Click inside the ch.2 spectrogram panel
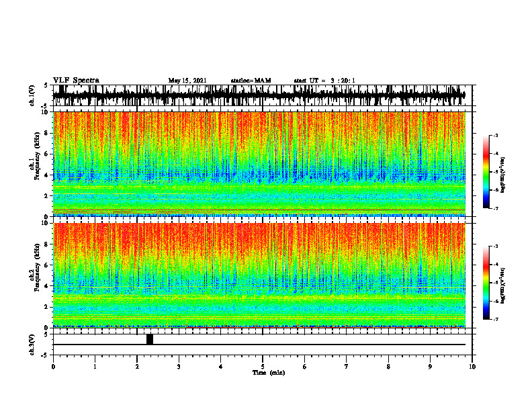532x411 pixels. 259,275
